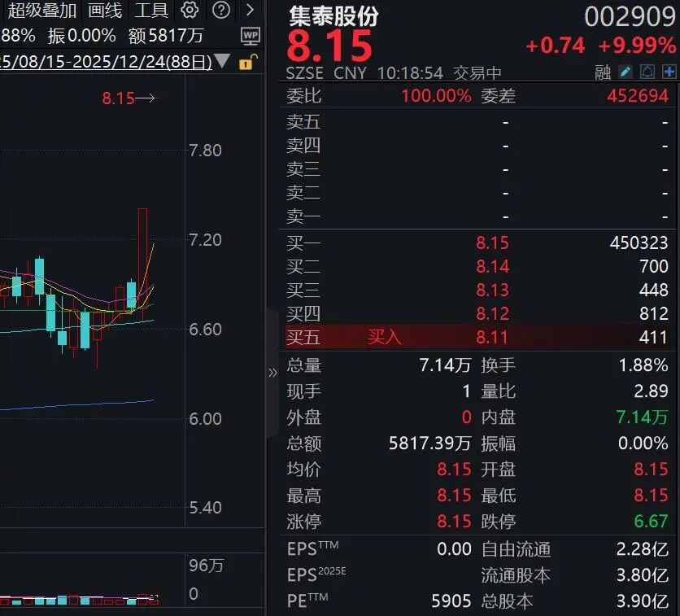Collapse the quote panel with double-arrow handle
The image size is (680, 616).
(272, 373)
